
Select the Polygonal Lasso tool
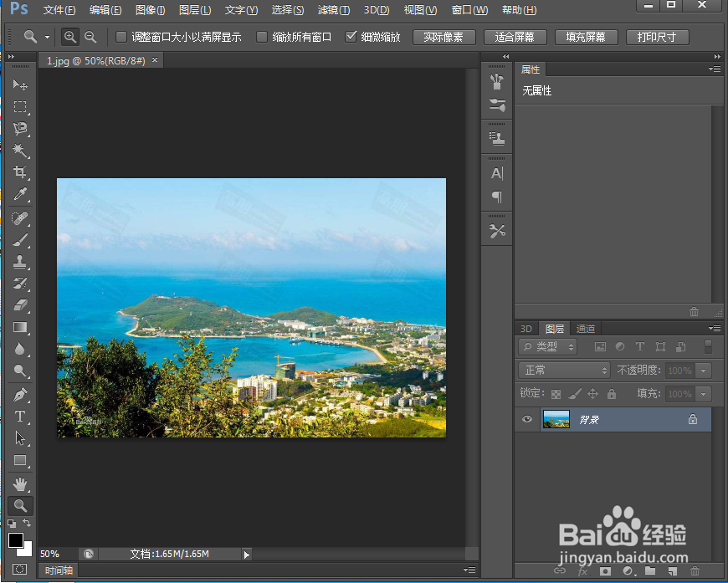[20, 129]
